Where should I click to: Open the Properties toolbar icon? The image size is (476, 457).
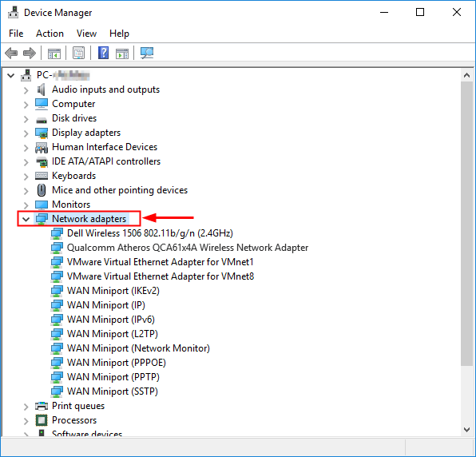coord(78,54)
